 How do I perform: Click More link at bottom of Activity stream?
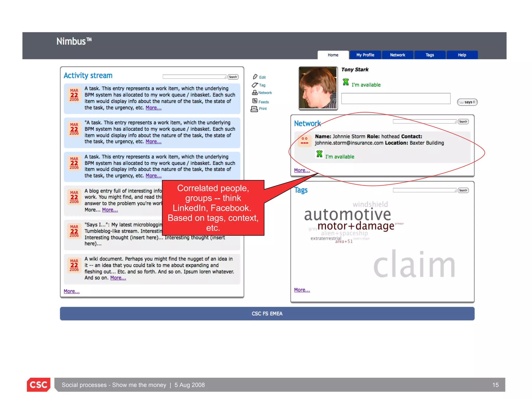pyautogui.click(x=72, y=291)
